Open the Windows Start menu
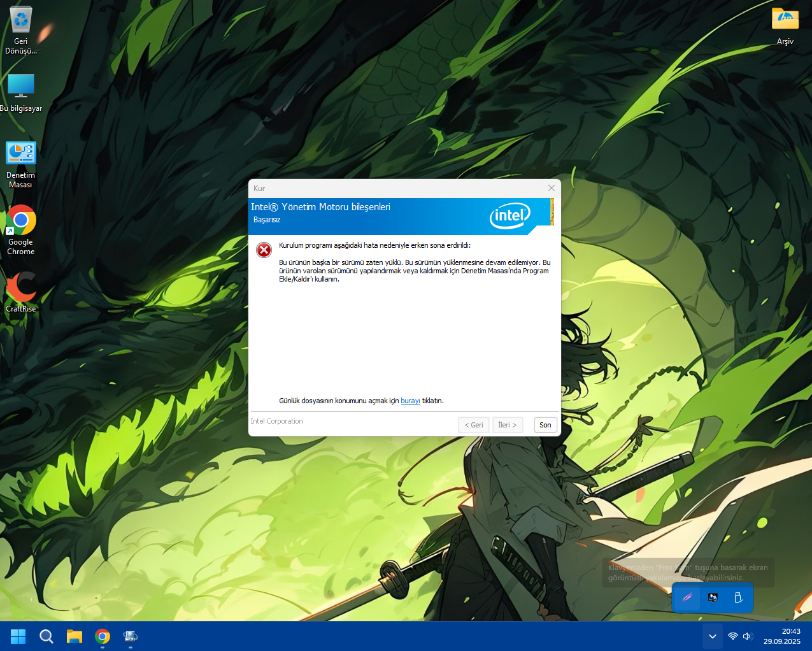 click(x=18, y=636)
